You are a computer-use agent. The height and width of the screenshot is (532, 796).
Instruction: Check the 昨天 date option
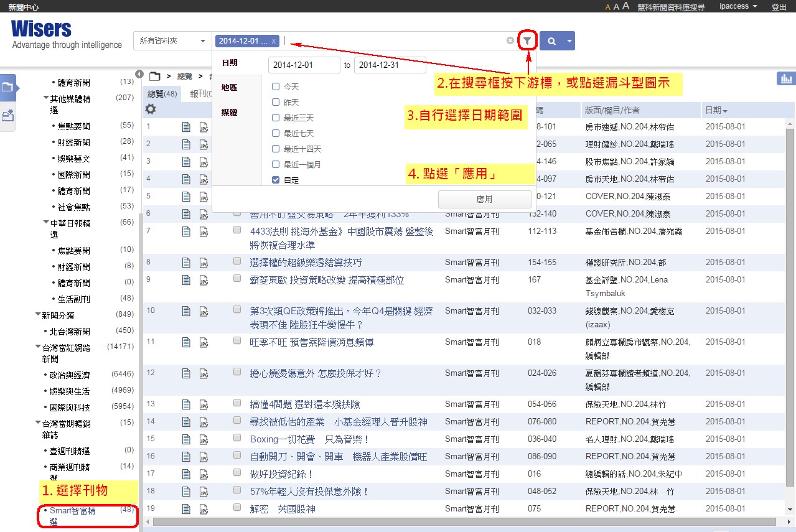point(276,102)
